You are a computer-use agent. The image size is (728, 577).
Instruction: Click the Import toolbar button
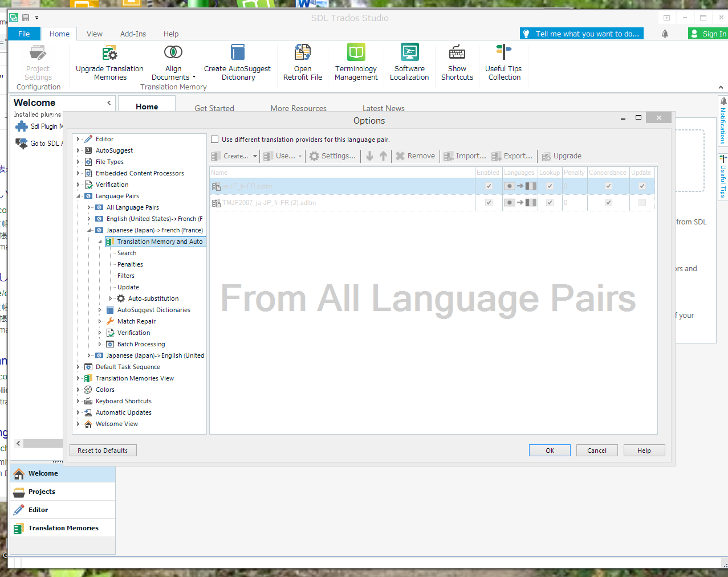(465, 156)
